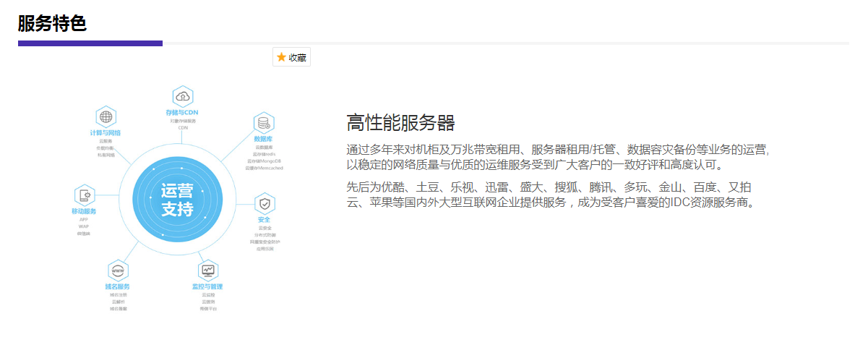The width and height of the screenshot is (868, 358).
Task: Click the database cylinder icon
Action: [x=264, y=123]
